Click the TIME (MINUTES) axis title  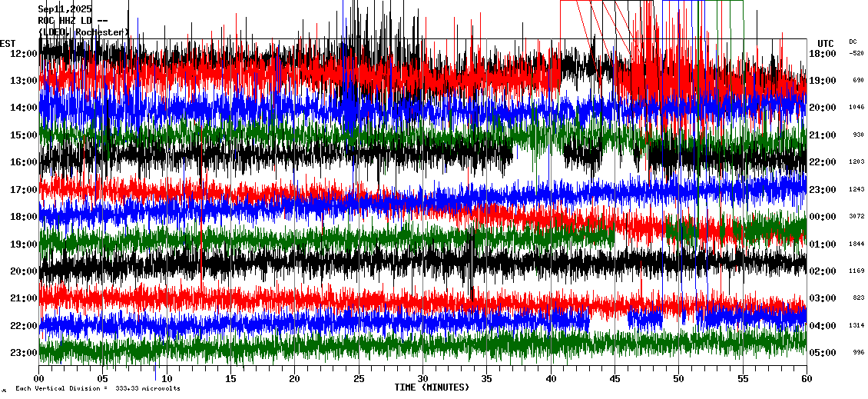click(x=432, y=387)
